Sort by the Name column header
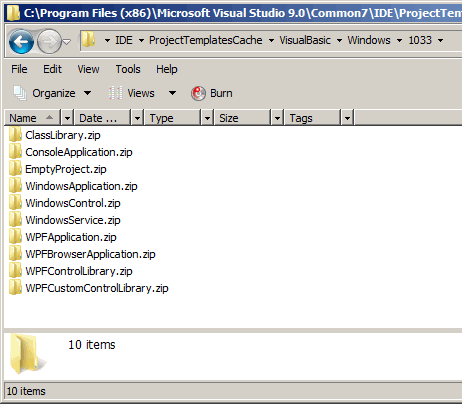 point(32,118)
